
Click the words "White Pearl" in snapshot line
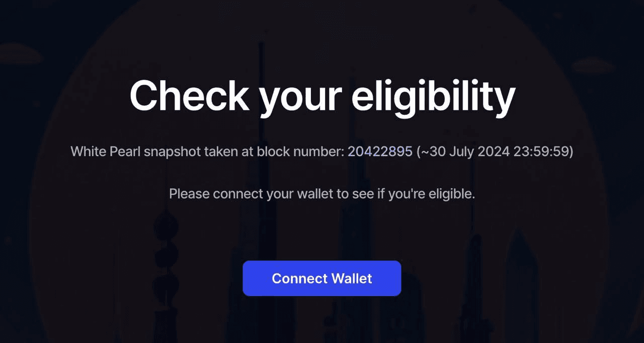pyautogui.click(x=106, y=151)
